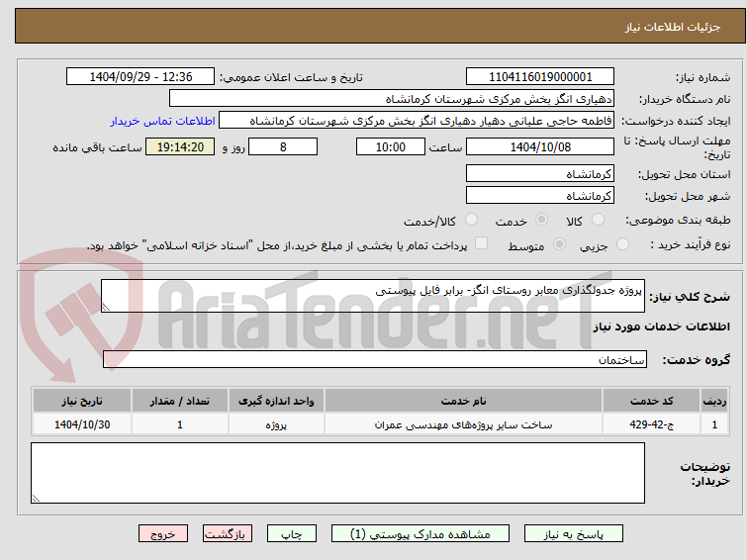Click the quantity cell 1 in table
This screenshot has width=747, height=560.
[x=180, y=424]
